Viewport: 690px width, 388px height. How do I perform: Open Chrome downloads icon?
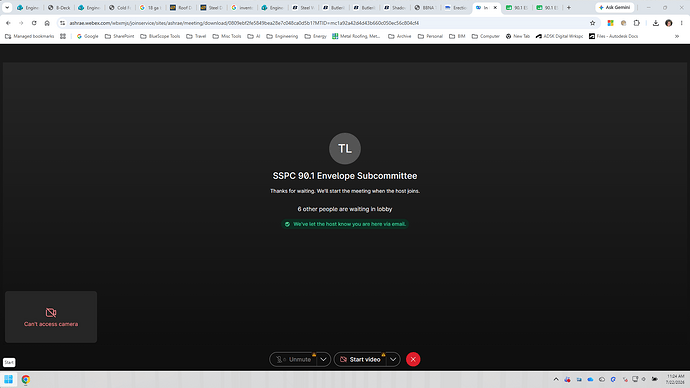click(656, 23)
